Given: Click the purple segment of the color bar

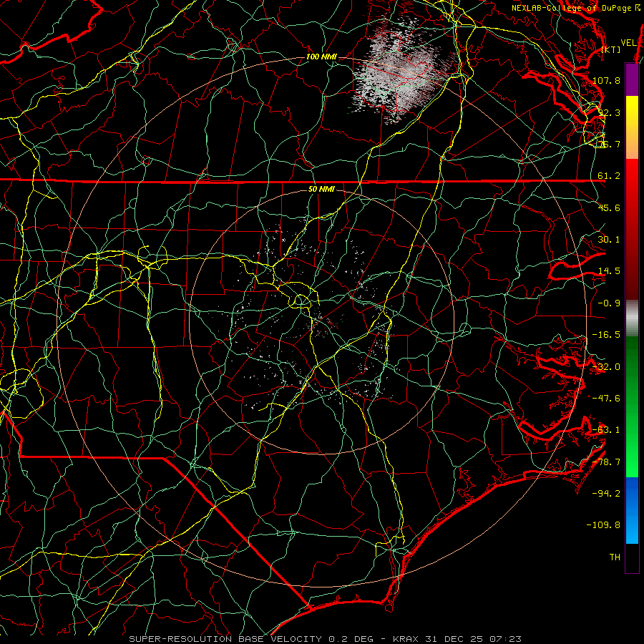Looking at the screenshot, I should 632,79.
